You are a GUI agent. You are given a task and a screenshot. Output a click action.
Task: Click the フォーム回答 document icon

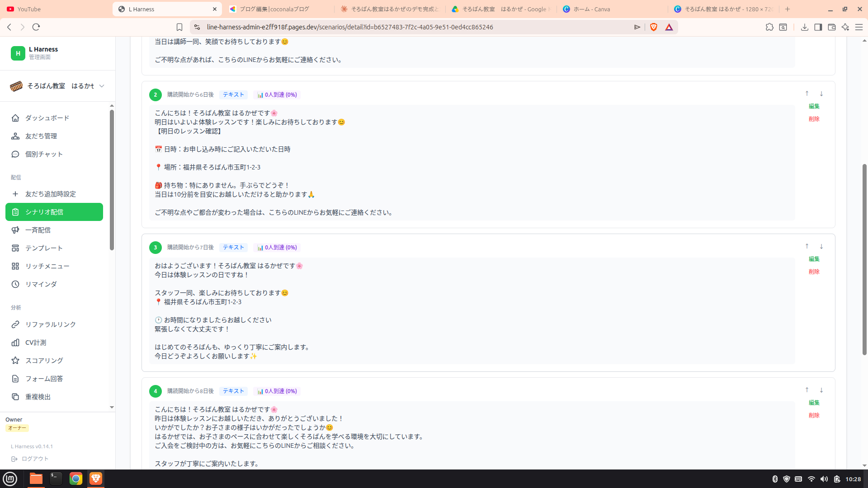click(x=15, y=379)
